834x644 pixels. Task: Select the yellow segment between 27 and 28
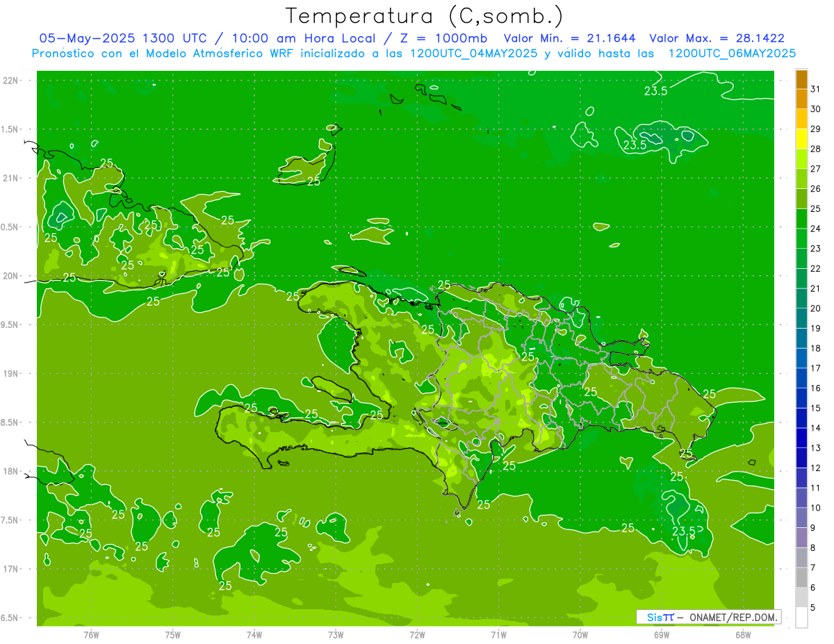coord(801,159)
